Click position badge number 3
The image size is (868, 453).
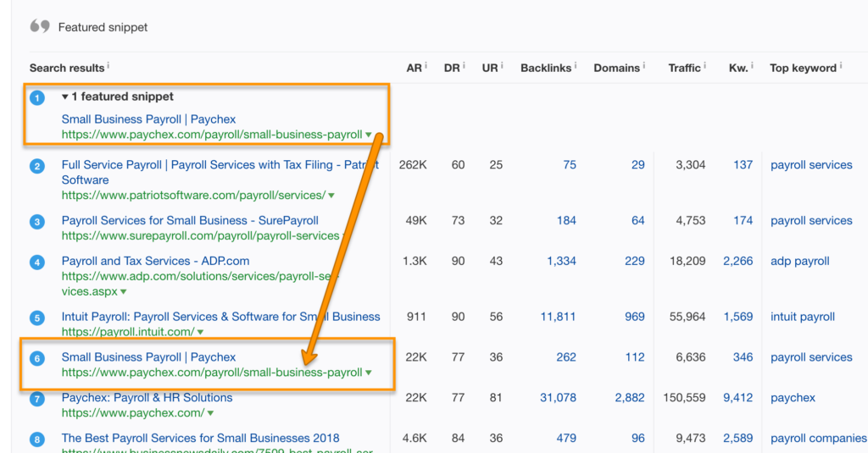[37, 223]
